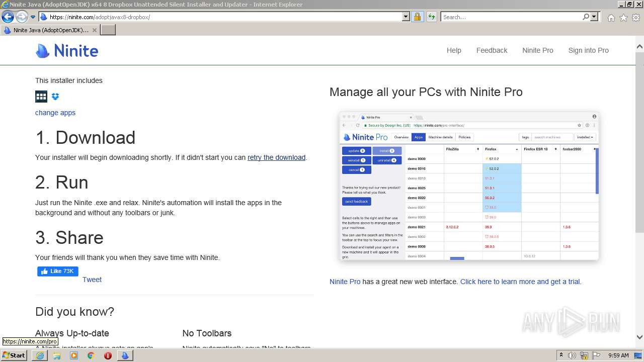Open Ninite Pro in the header

click(537, 50)
